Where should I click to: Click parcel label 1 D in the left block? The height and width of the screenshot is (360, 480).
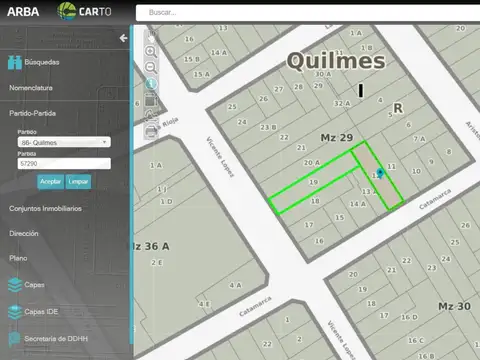click(x=166, y=202)
